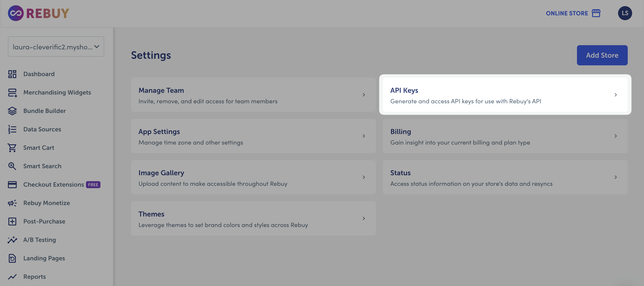The width and height of the screenshot is (644, 286).
Task: Open Landing Pages in the sidebar
Action: coord(44,258)
